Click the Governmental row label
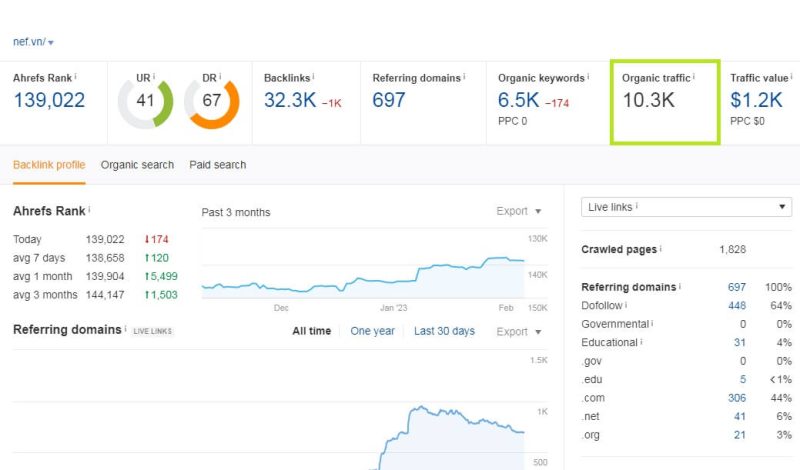The height and width of the screenshot is (470, 800). point(615,324)
